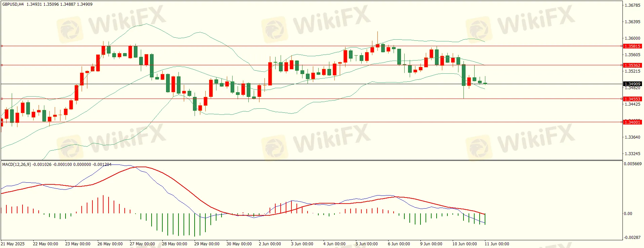Click left anchor of the 1.34001 line
The image size is (644, 248).
click(2, 122)
